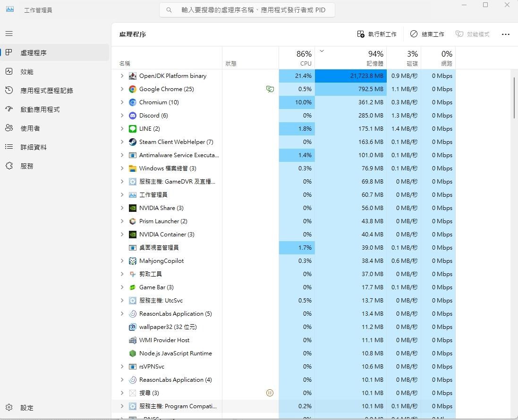Sort by the 磁碟 column header
This screenshot has height=420, width=518.
click(404, 58)
